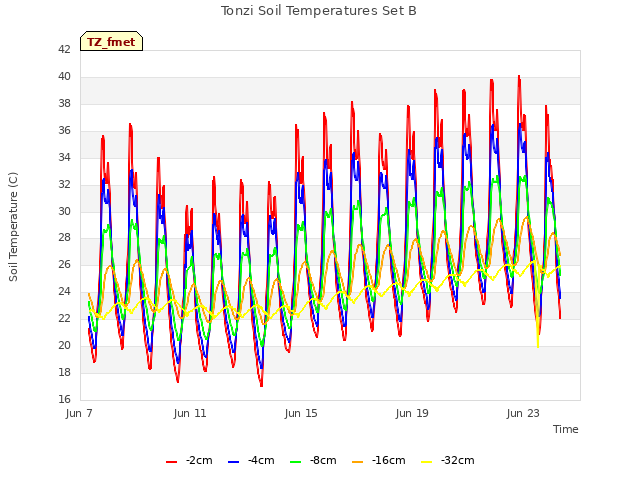Image resolution: width=640 pixels, height=480 pixels.
Task: Click the 22 y-axis tick label
Action: (64, 318)
